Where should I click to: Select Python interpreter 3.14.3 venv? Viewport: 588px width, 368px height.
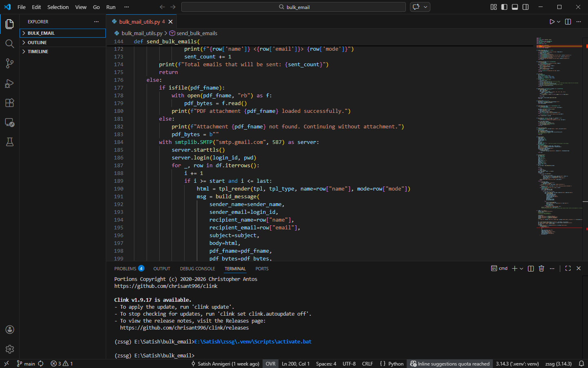point(517,364)
